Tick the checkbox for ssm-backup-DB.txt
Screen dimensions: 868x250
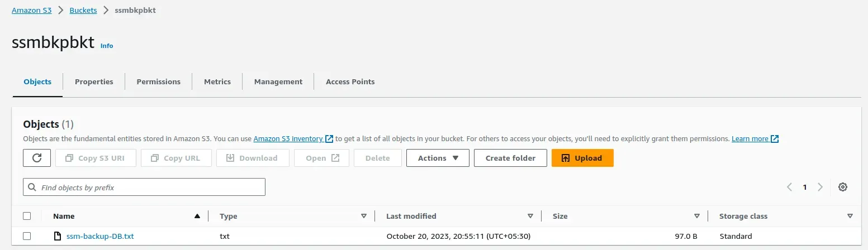(x=27, y=236)
